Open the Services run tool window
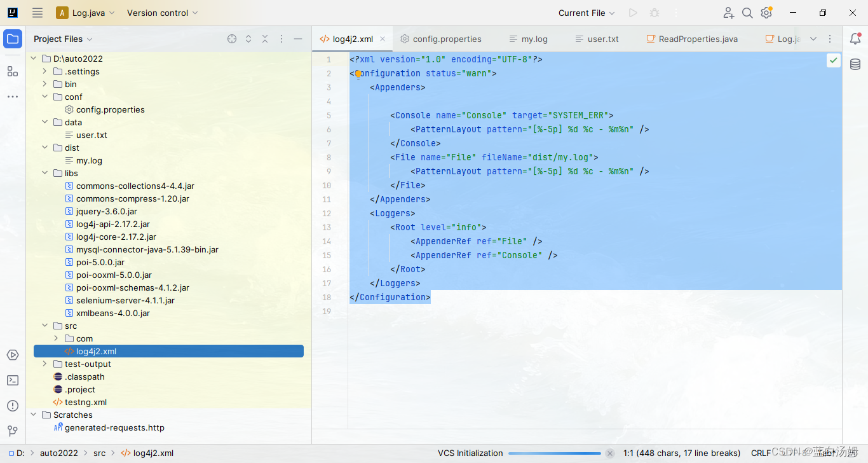Viewport: 868px width, 463px height. pyautogui.click(x=13, y=355)
